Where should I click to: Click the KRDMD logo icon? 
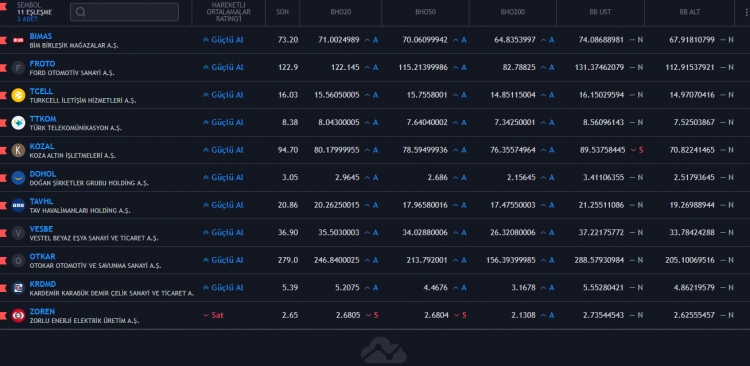(18, 288)
